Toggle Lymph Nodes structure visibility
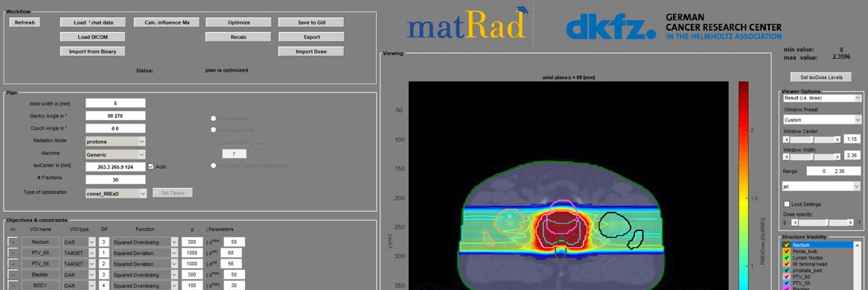The width and height of the screenshot is (868, 290). pos(786,258)
